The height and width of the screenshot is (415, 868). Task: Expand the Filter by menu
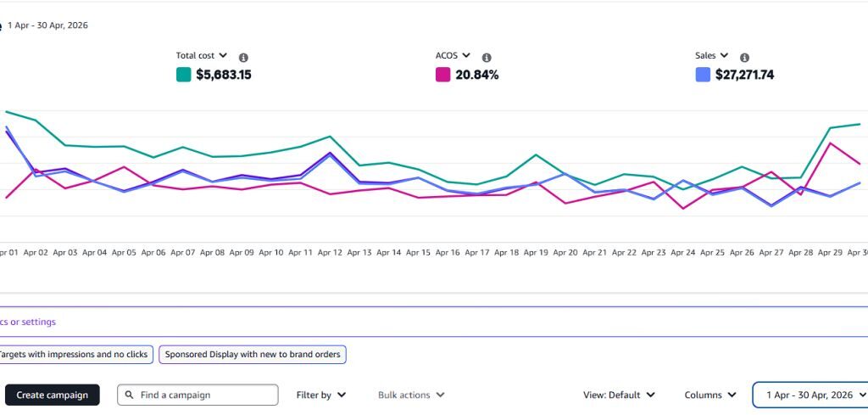321,395
